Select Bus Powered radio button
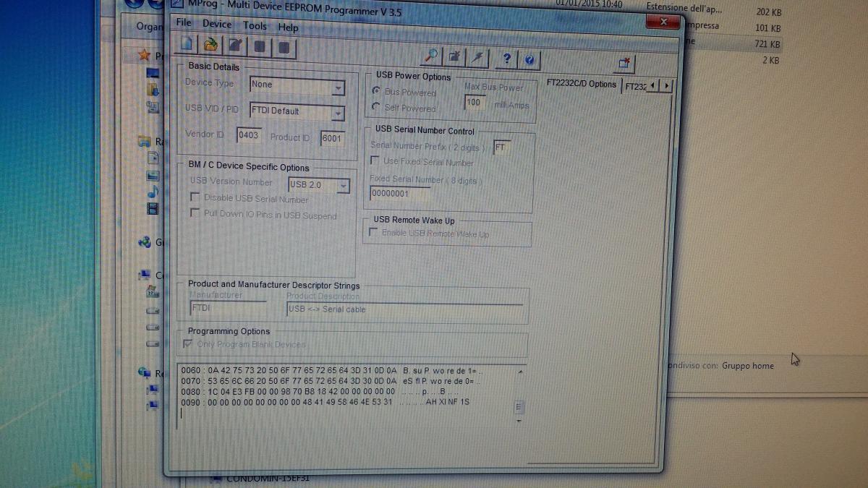Image resolution: width=868 pixels, height=488 pixels. [376, 91]
